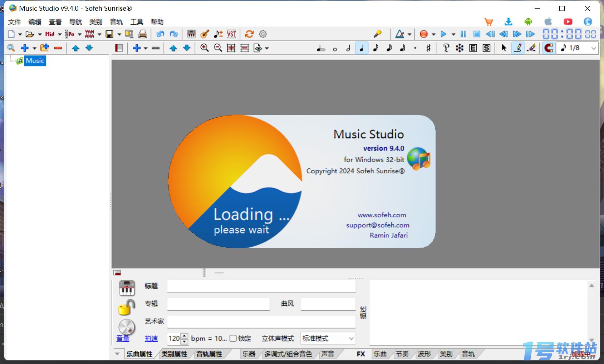Screen dimensions: 604x364
Task: Click the VST icon
Action: (x=232, y=34)
